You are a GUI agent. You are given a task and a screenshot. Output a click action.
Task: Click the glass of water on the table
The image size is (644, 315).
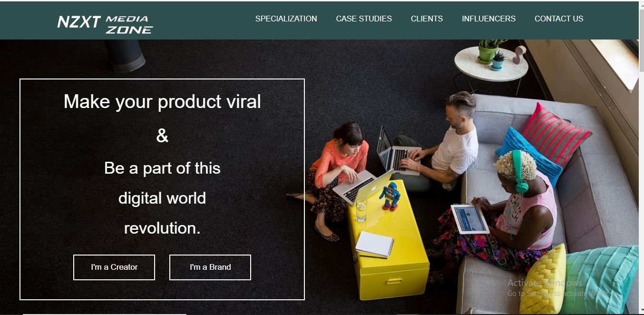(x=361, y=209)
